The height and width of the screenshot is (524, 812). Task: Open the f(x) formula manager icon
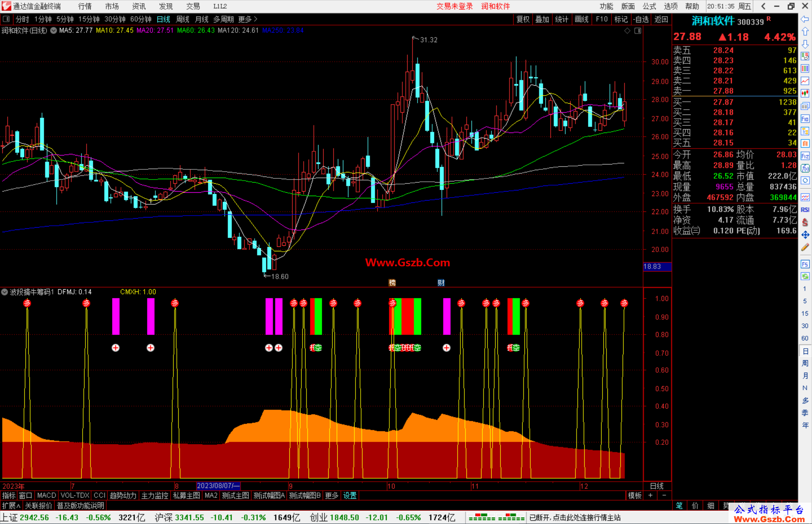click(805, 168)
